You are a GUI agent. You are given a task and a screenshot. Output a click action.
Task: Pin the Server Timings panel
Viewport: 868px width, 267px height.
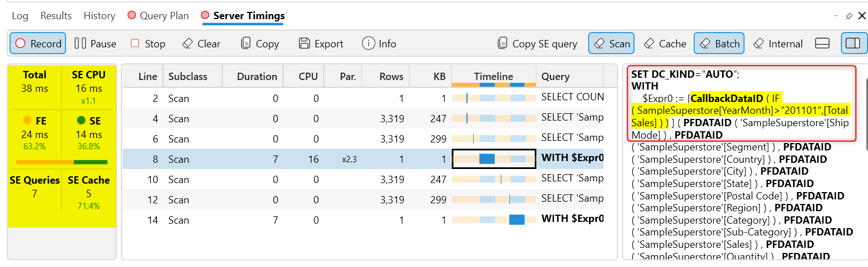(x=848, y=16)
